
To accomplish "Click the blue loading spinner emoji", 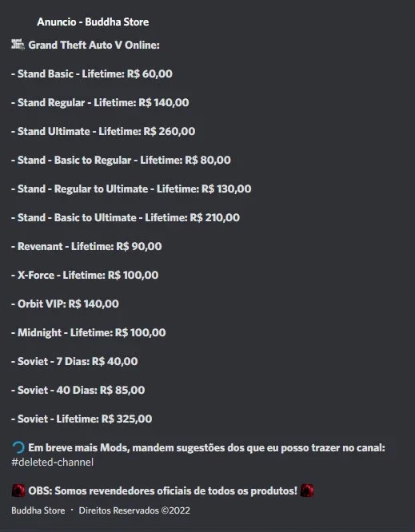I will [18, 448].
